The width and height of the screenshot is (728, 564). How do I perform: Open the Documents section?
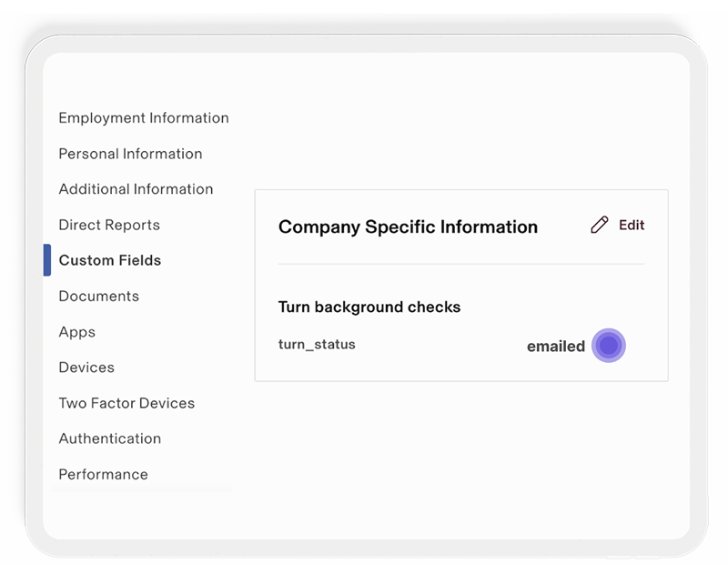coord(99,297)
